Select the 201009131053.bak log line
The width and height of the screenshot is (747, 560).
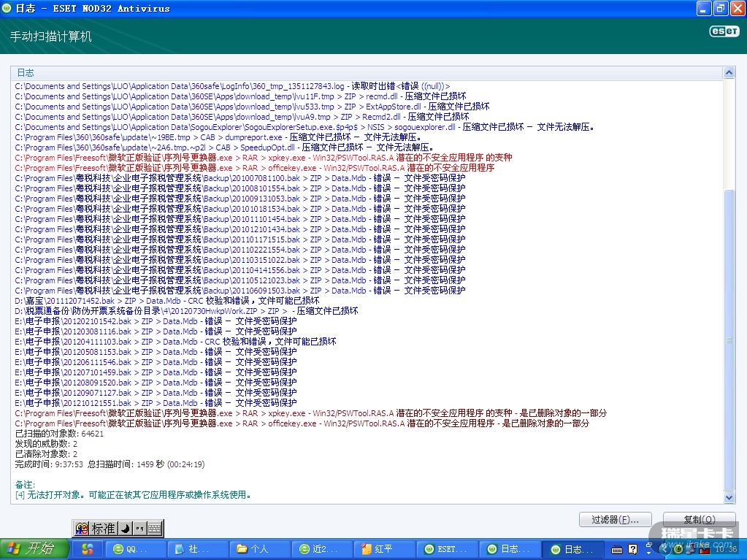pyautogui.click(x=240, y=199)
